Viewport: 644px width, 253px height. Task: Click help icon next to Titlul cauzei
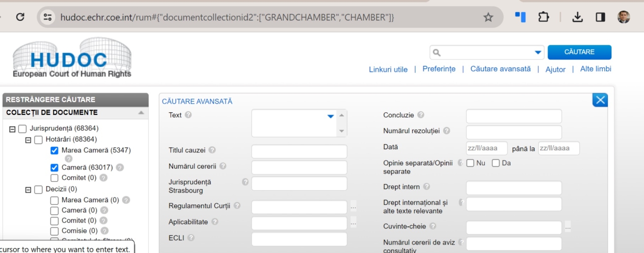(x=212, y=150)
